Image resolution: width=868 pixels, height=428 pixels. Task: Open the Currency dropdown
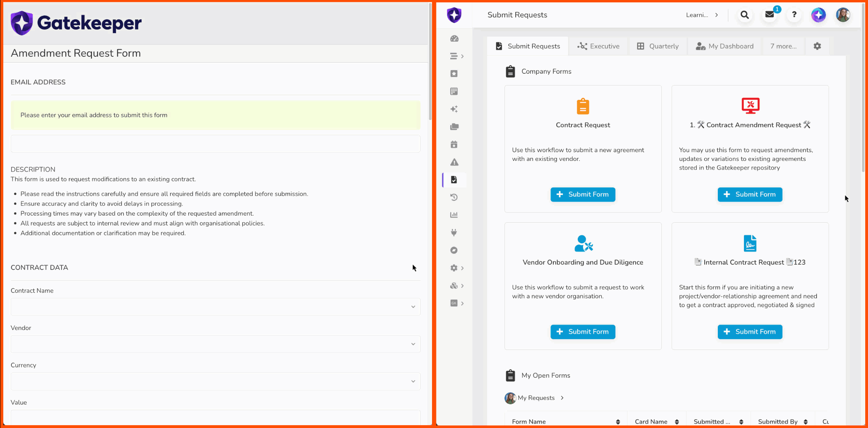pyautogui.click(x=215, y=381)
